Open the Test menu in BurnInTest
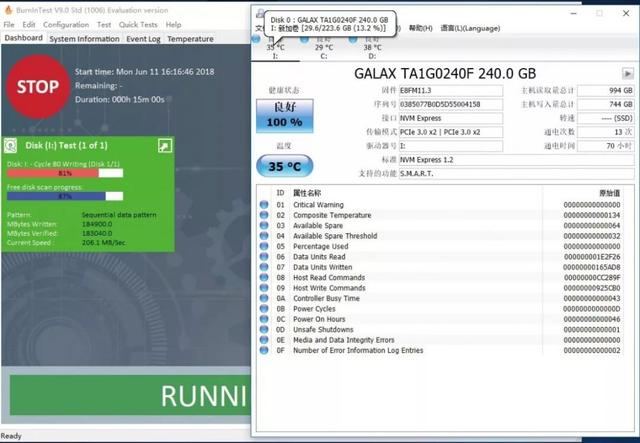640x443 pixels. coord(104,24)
